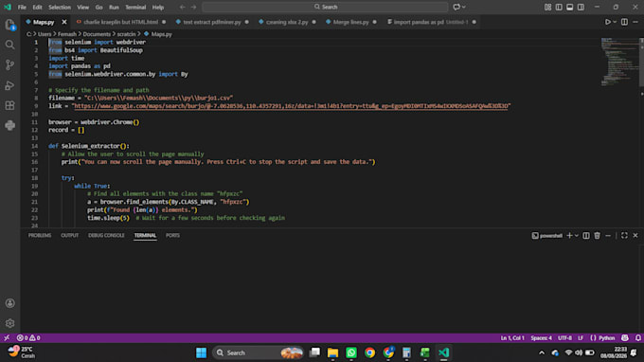Kill terminal with trash icon
The image size is (644, 362).
tap(598, 235)
